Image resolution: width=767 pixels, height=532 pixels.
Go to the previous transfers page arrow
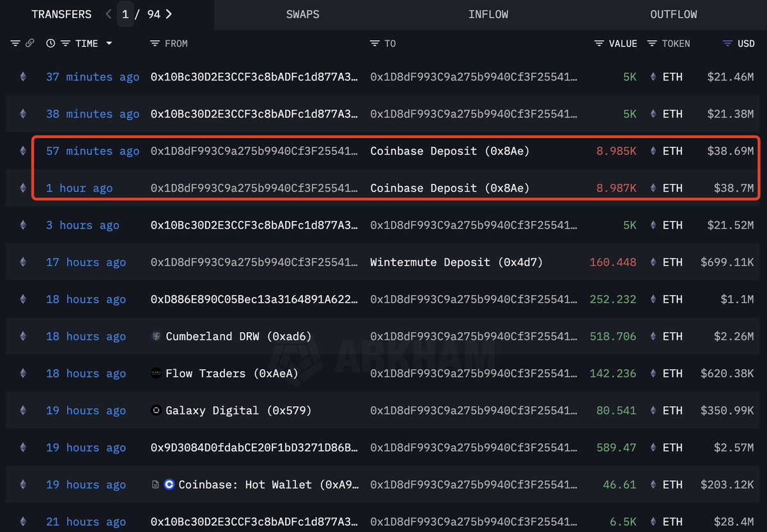109,14
